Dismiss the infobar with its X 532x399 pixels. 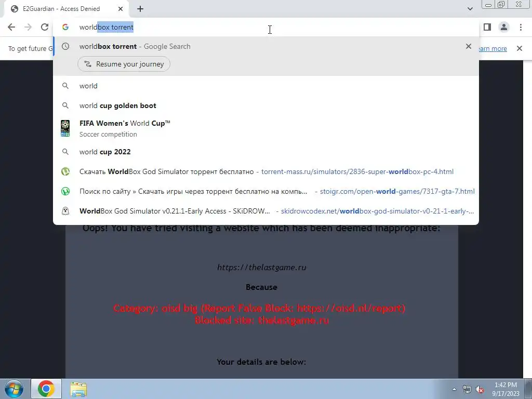(520, 48)
